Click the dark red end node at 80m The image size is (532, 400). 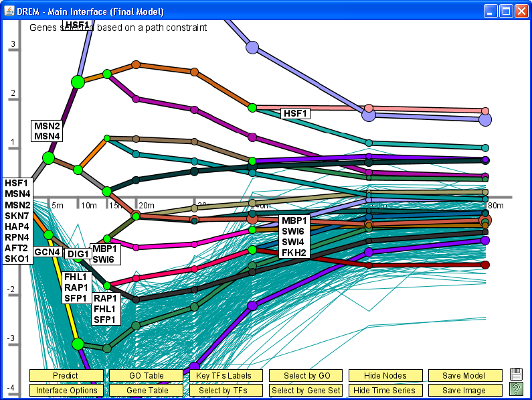click(485, 265)
